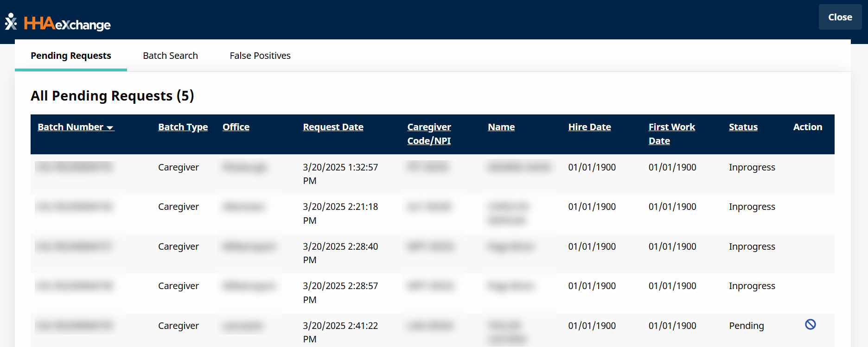Sort requests by Status column
This screenshot has width=868, height=347.
point(743,127)
